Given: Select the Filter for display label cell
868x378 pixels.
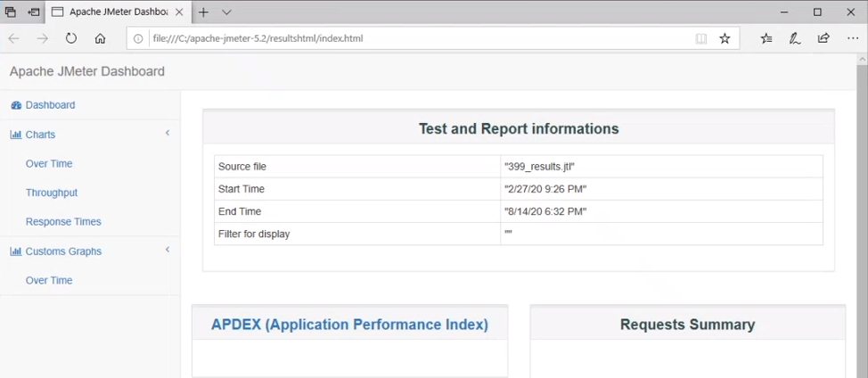Looking at the screenshot, I should click(x=357, y=234).
